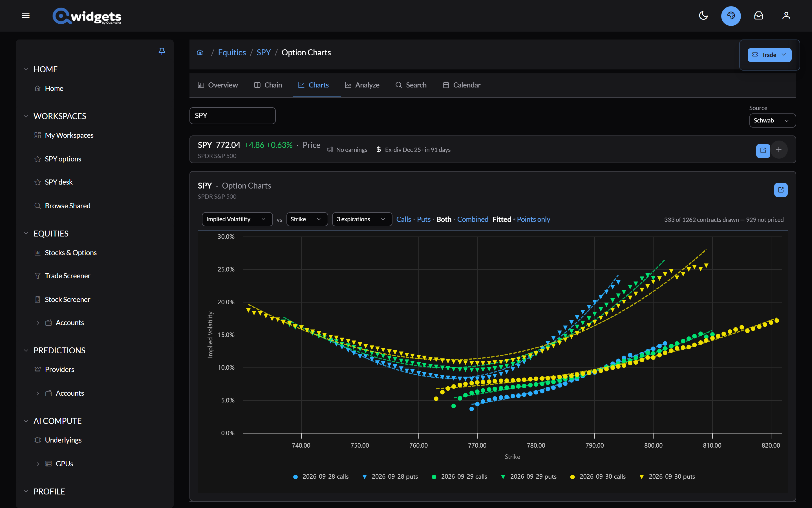Toggle 2026-09-30 puts legend entry
This screenshot has width=812, height=508.
[x=667, y=476]
